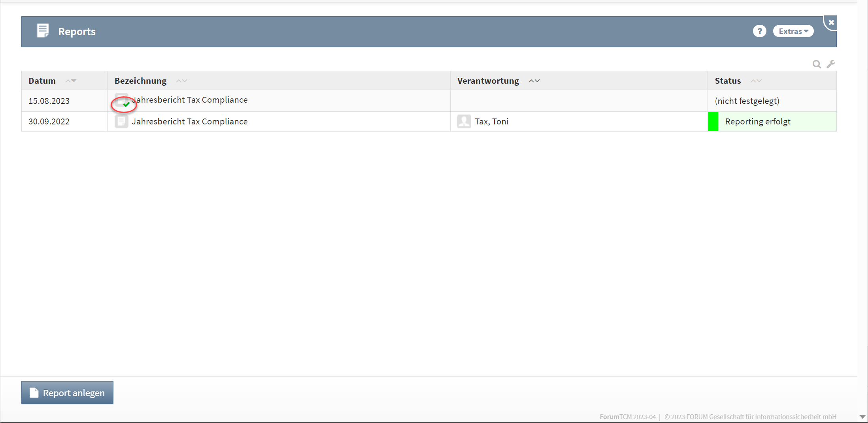Toggle sort arrows on the Verantwortung column
Image resolution: width=868 pixels, height=423 pixels.
[534, 81]
